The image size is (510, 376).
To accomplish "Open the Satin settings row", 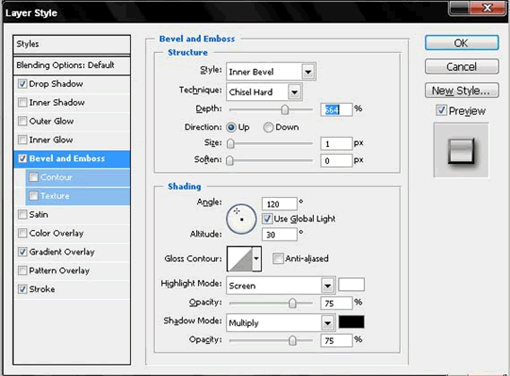I will point(72,214).
